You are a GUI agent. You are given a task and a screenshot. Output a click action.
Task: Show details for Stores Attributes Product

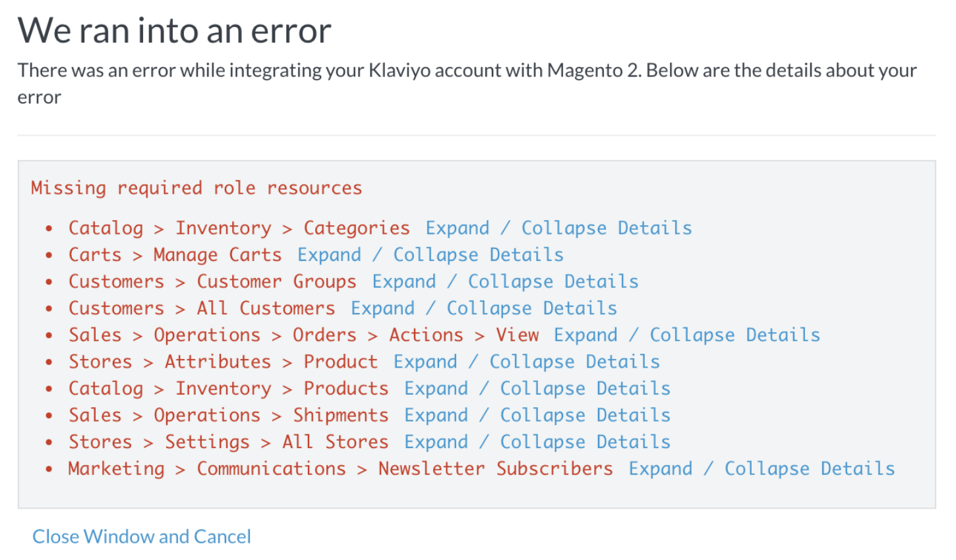[x=527, y=362]
